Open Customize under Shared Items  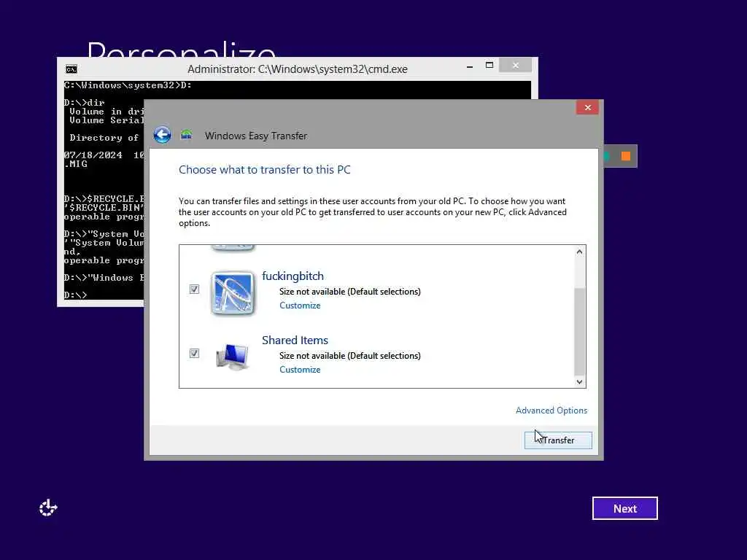click(x=300, y=370)
